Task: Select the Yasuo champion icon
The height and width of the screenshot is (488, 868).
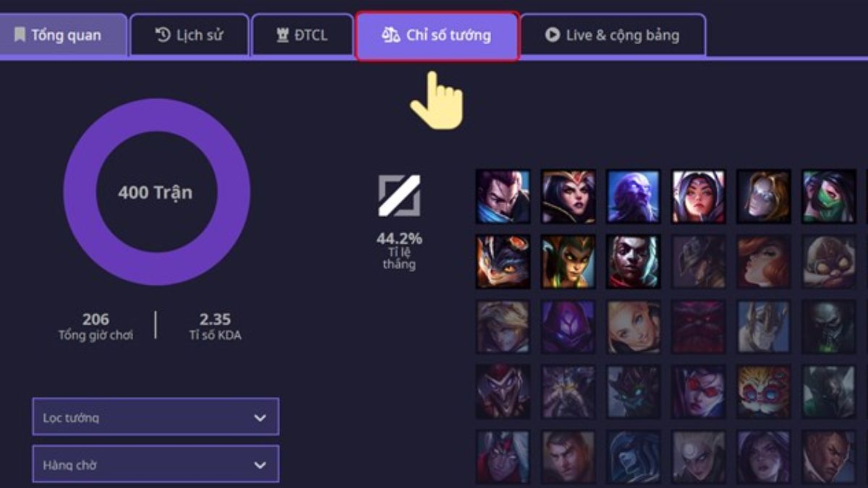Action: pyautogui.click(x=503, y=197)
